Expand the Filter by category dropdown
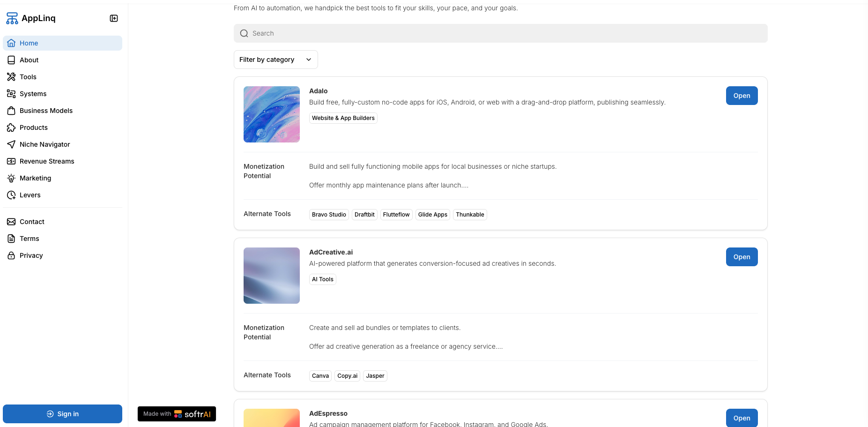Image resolution: width=868 pixels, height=427 pixels. click(276, 60)
